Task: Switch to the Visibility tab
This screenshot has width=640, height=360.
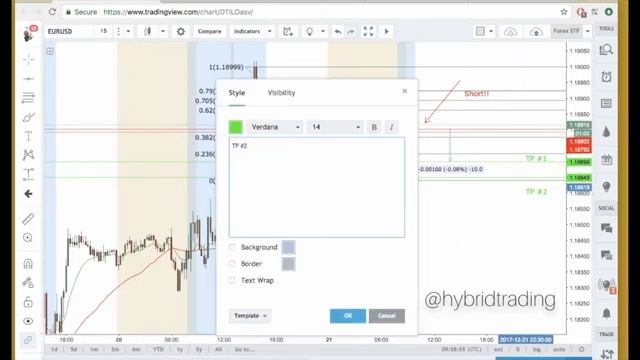Action: click(281, 93)
